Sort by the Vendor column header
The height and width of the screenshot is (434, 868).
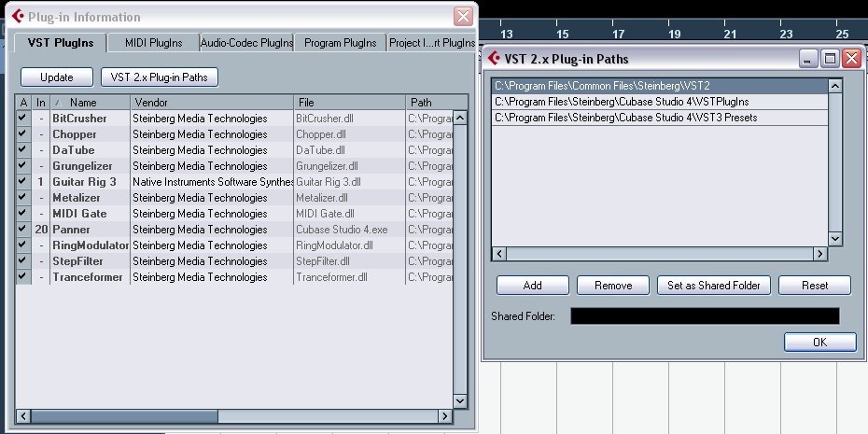[212, 103]
